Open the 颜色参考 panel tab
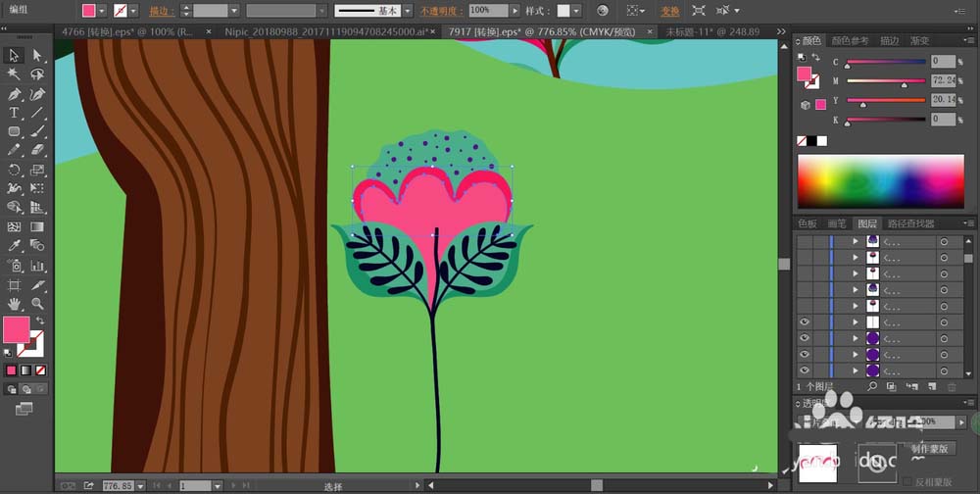Screen dimensions: 980x494 click(x=850, y=40)
